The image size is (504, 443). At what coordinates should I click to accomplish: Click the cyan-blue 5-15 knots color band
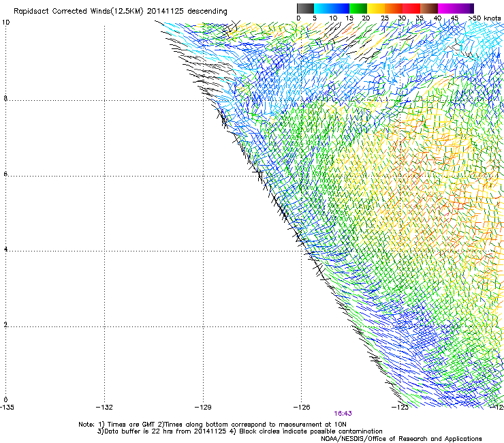[x=332, y=8]
